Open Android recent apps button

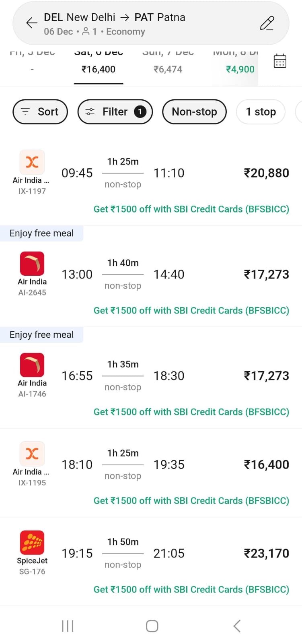(68, 626)
